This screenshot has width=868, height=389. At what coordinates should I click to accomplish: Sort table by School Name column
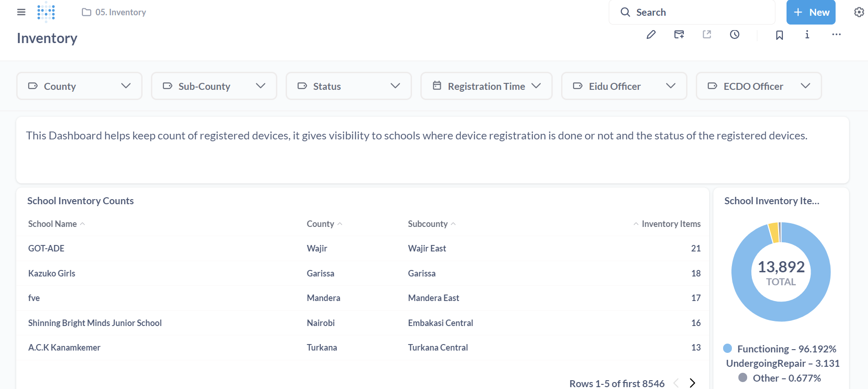point(53,224)
